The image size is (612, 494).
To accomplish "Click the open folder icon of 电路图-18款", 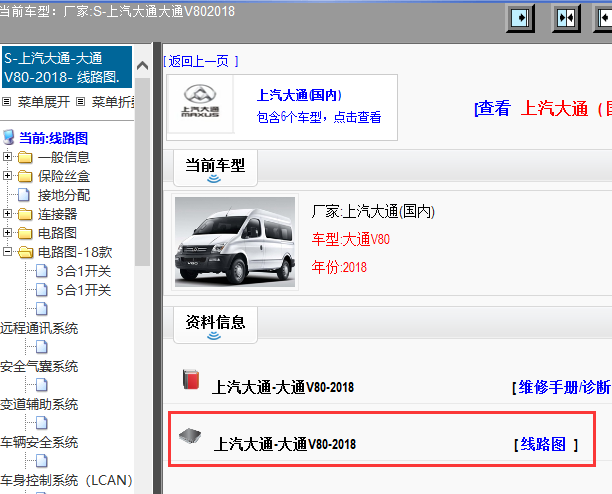I will [x=26, y=252].
